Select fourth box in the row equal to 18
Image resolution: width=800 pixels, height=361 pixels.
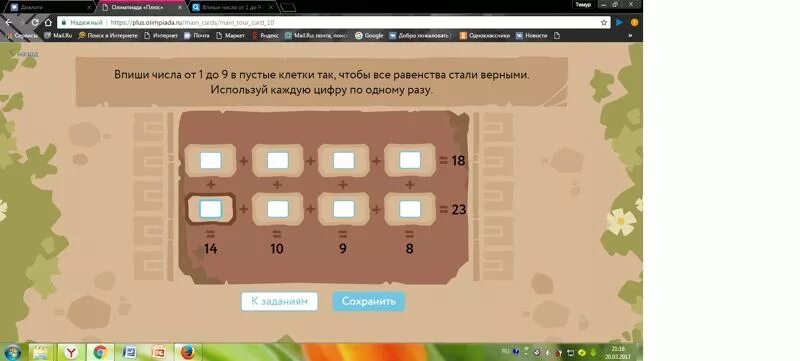pyautogui.click(x=410, y=161)
